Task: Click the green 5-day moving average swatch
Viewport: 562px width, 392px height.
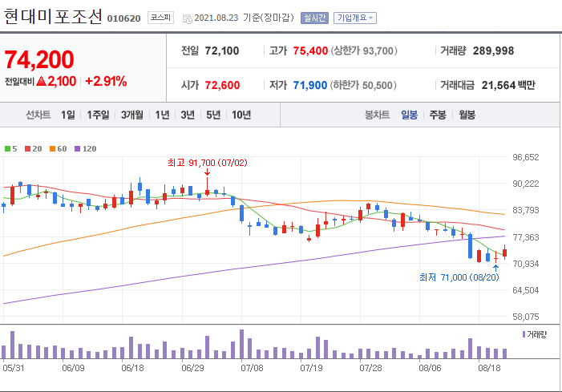Action: [7, 148]
